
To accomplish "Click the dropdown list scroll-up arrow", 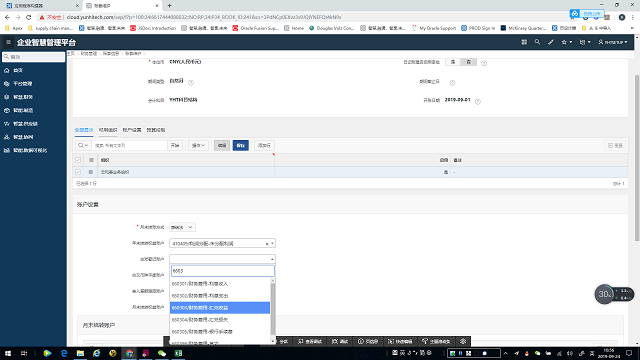I will tap(273, 280).
